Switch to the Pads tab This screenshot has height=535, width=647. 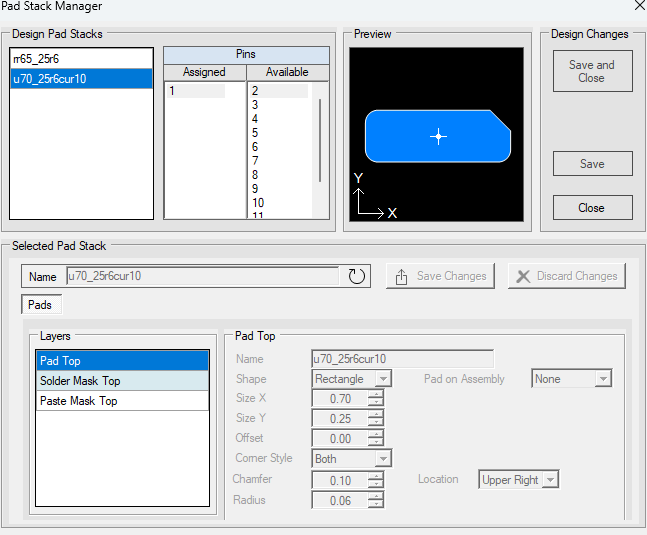tap(40, 304)
